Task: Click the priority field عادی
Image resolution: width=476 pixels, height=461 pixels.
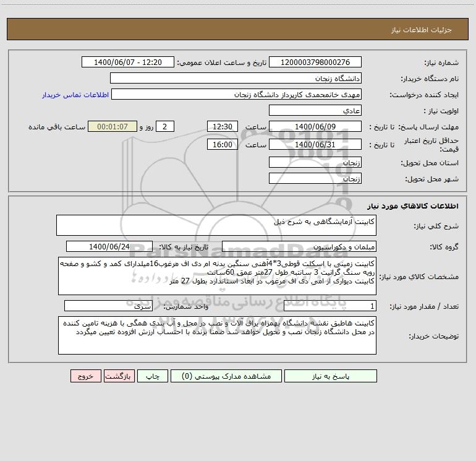Action: click(x=315, y=110)
